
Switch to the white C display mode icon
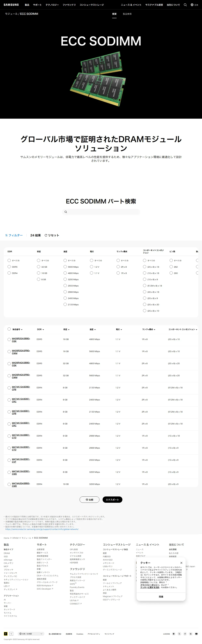[x=11, y=634]
